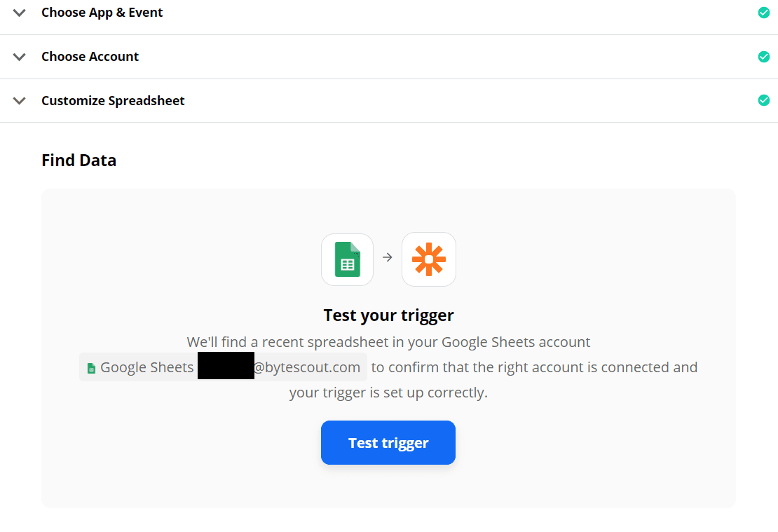This screenshot has width=778, height=532.
Task: Select the Choose Account section title
Action: coord(90,57)
